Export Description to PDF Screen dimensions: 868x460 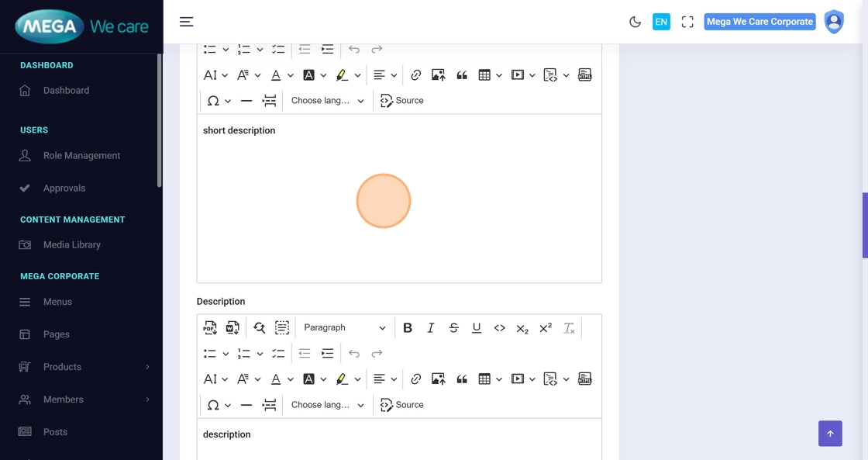click(210, 328)
